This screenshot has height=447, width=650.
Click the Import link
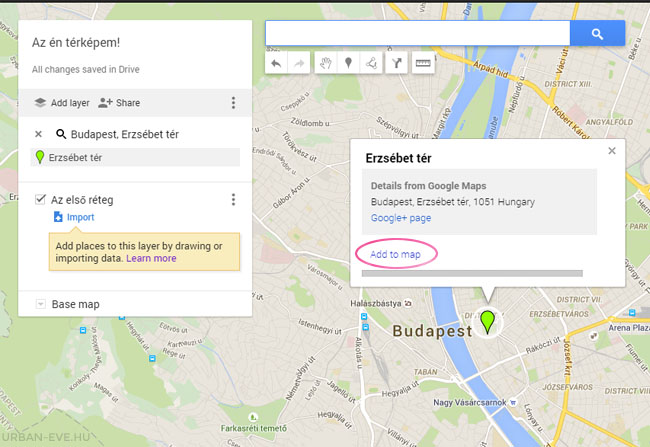(80, 217)
